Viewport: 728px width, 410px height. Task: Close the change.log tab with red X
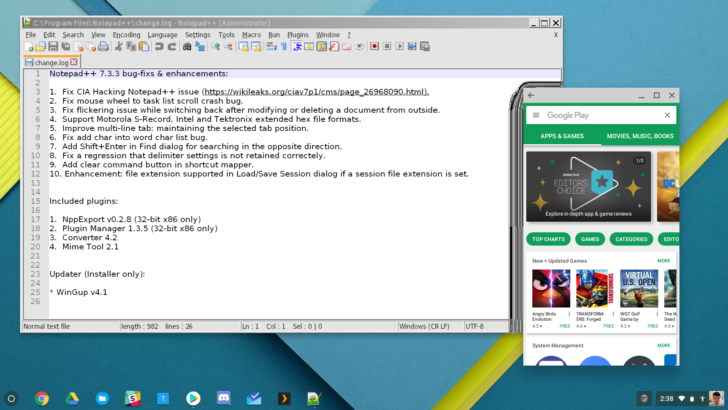pos(74,62)
